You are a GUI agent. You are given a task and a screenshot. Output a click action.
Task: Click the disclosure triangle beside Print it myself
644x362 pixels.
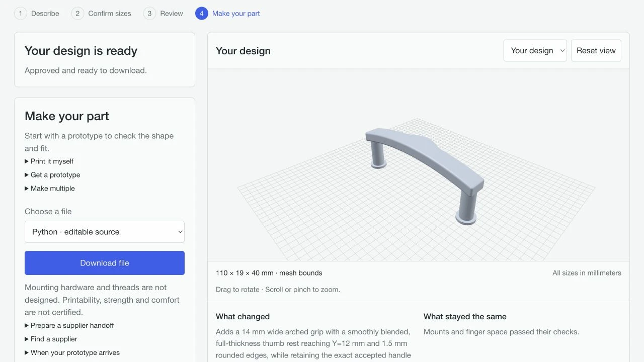point(27,161)
